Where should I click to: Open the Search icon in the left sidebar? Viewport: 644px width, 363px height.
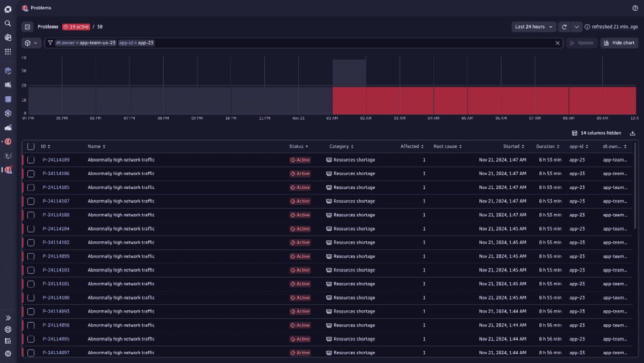coord(8,23)
